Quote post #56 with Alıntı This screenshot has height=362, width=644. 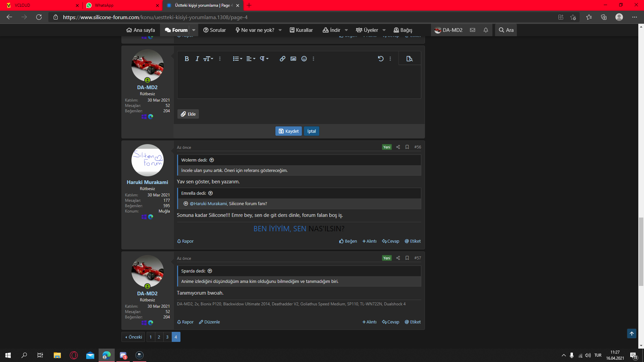click(x=369, y=241)
